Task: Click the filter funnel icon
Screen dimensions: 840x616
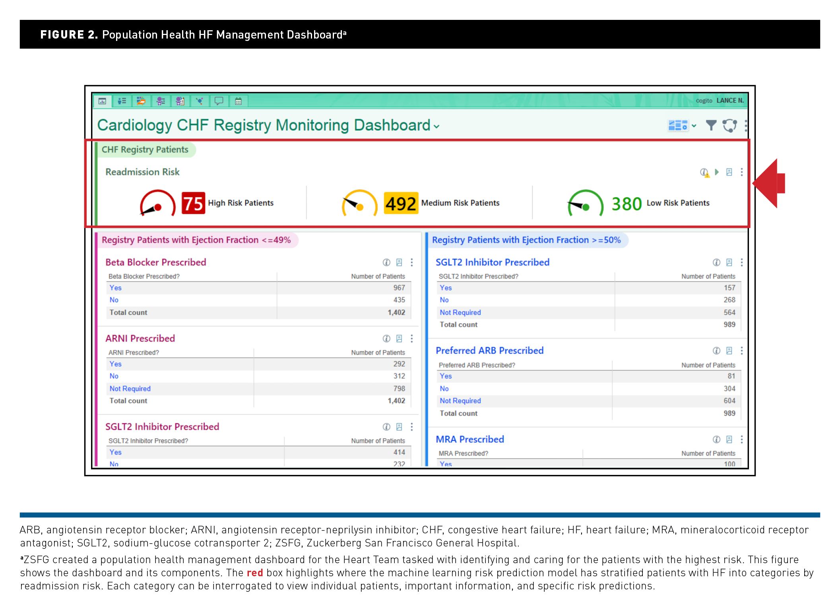Action: 711,126
